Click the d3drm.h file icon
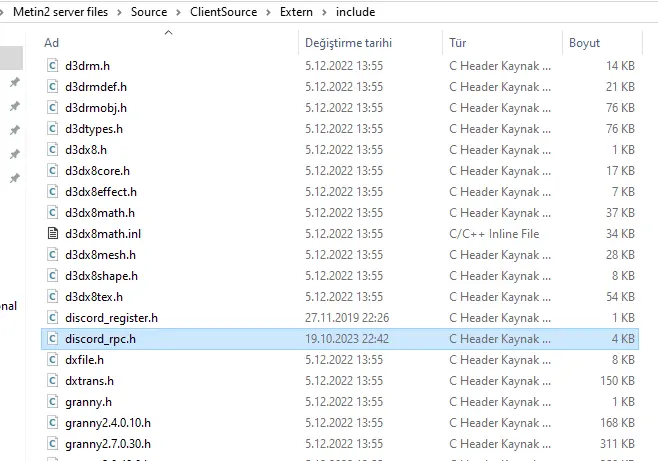The width and height of the screenshot is (658, 461). (x=54, y=65)
